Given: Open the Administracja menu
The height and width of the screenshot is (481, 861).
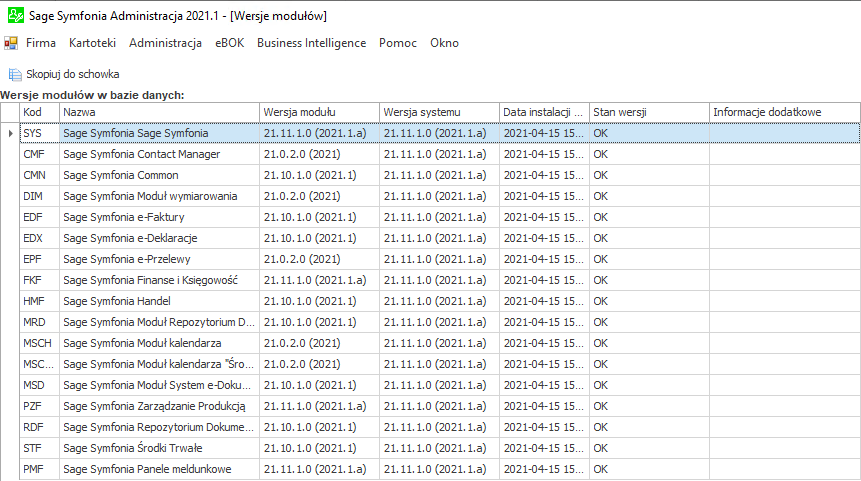Looking at the screenshot, I should [x=165, y=43].
